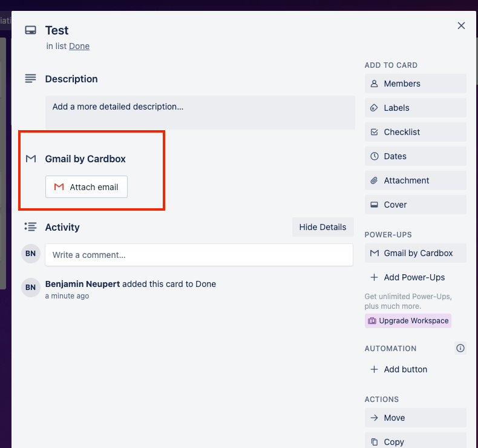Open Labels from Add to card
Screen dimensions: 478x448
click(415, 108)
